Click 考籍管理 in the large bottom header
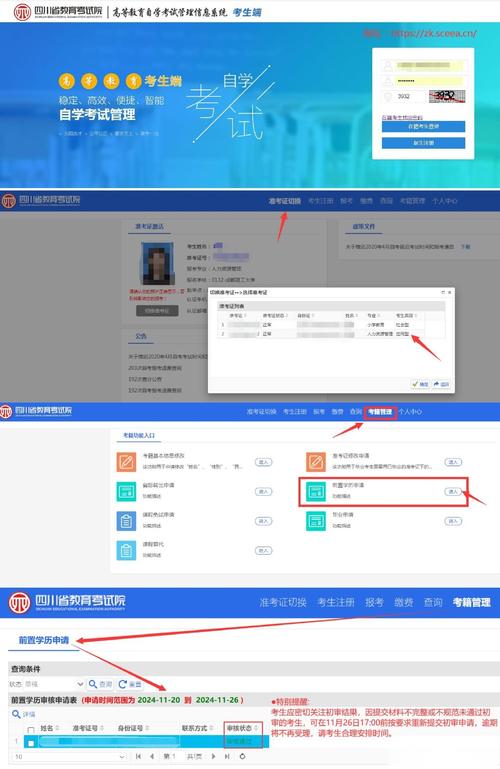Image resolution: width=500 pixels, height=769 pixels. pyautogui.click(x=472, y=602)
